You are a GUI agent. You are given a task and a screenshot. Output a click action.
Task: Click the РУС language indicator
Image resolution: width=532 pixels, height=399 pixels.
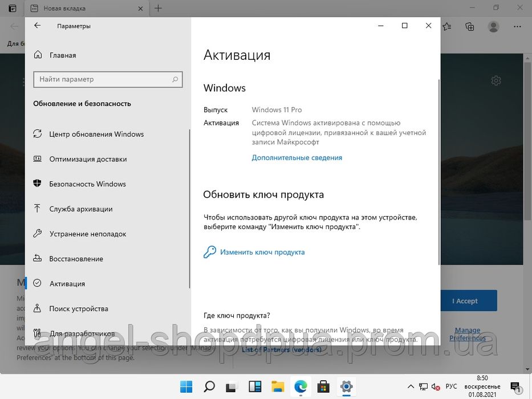451,386
